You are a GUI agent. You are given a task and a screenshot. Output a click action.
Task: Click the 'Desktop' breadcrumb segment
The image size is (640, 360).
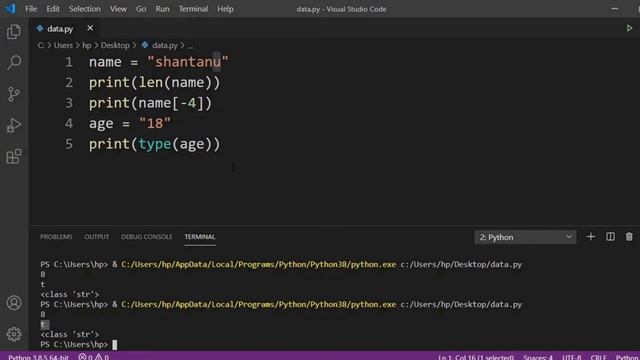tap(115, 45)
